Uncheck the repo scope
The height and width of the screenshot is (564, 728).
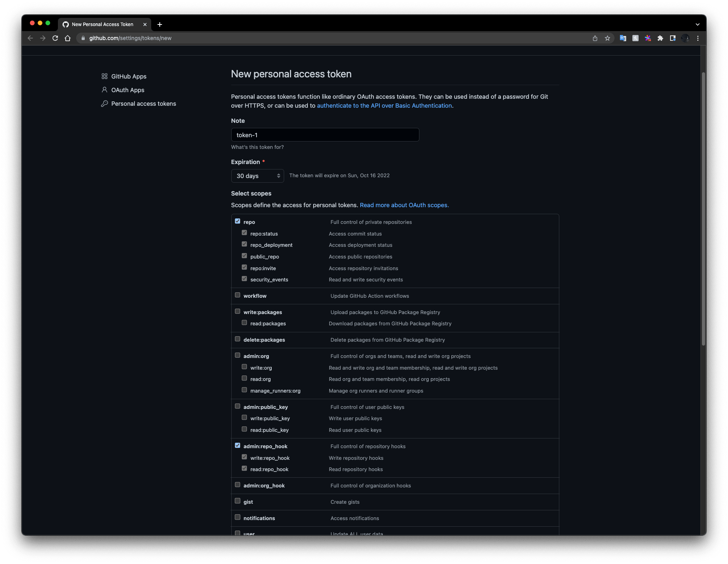pos(237,221)
